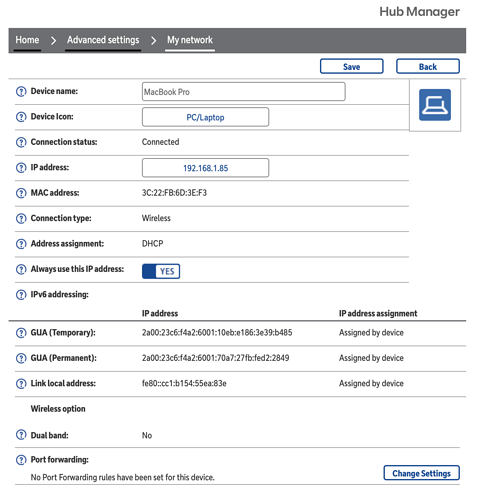477x500 pixels.
Task: Show help for IPv6 addressing
Action: coord(21,295)
